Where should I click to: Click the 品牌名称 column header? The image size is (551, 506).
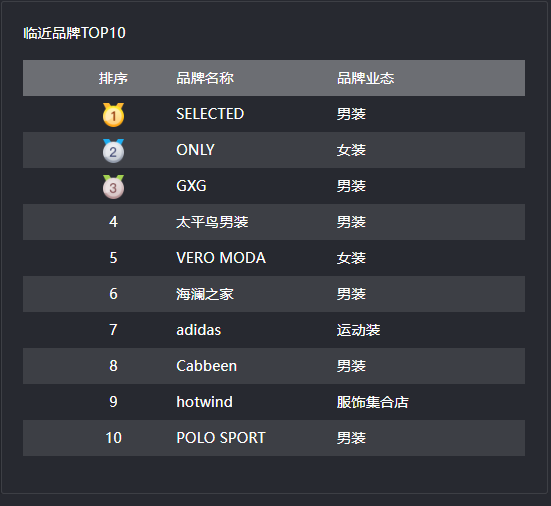coord(205,78)
